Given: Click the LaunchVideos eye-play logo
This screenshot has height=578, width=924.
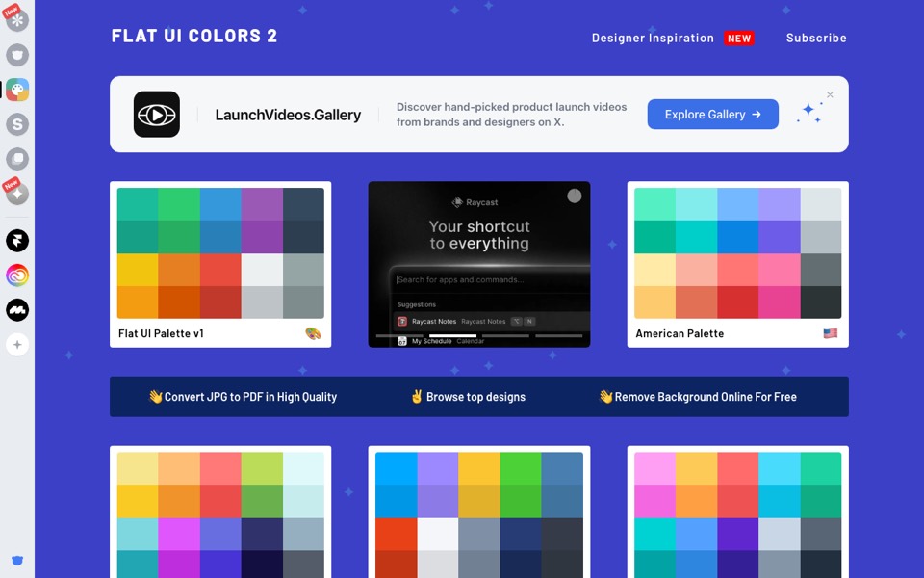Looking at the screenshot, I should point(156,115).
